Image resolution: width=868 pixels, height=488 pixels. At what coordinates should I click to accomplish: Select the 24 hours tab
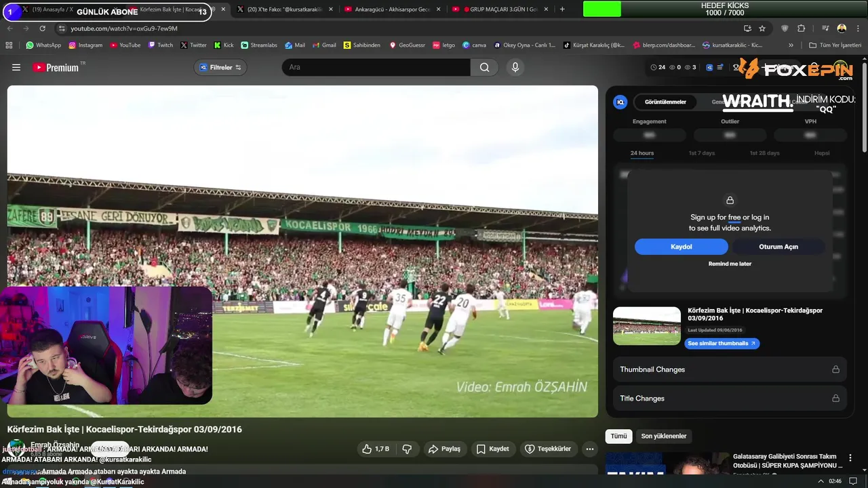[642, 153]
